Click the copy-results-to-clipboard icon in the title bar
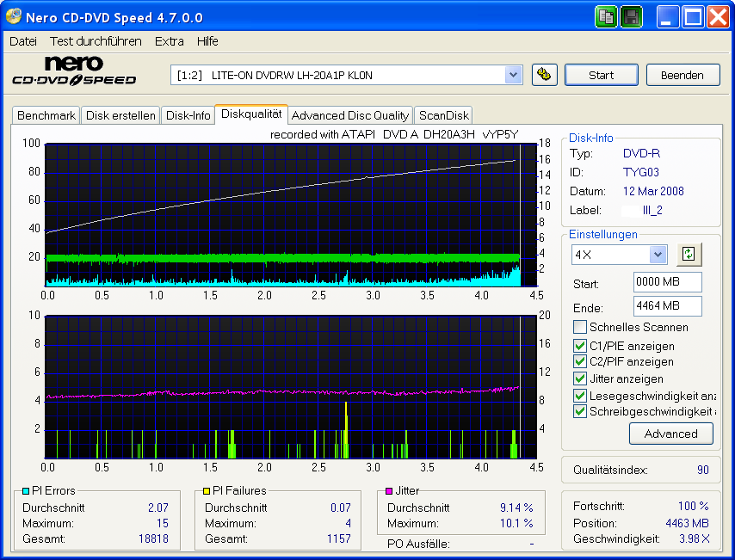 pos(605,16)
